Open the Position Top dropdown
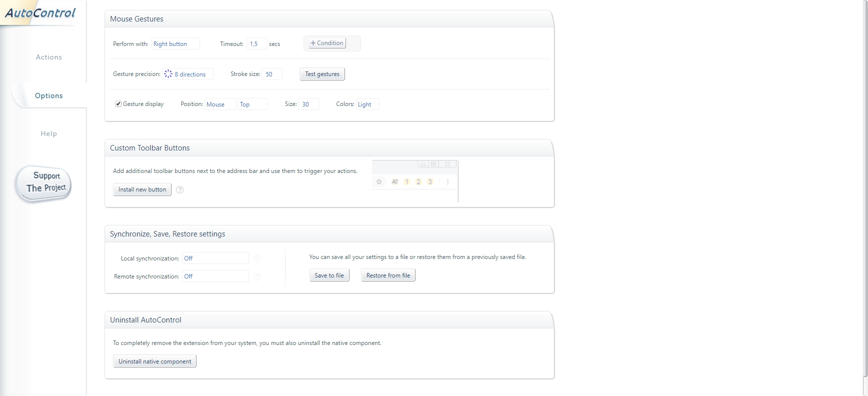868x396 pixels. tap(253, 104)
